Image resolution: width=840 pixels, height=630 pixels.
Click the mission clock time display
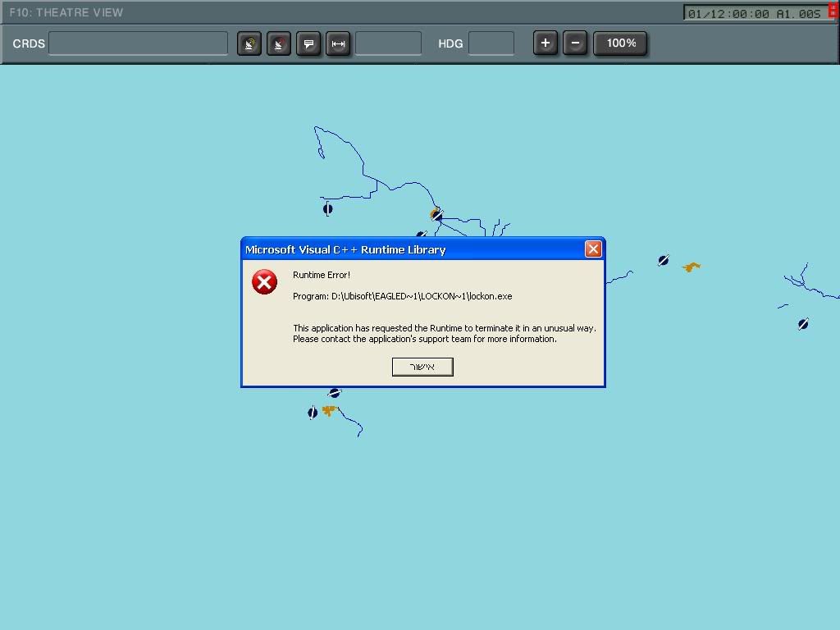[x=755, y=13]
